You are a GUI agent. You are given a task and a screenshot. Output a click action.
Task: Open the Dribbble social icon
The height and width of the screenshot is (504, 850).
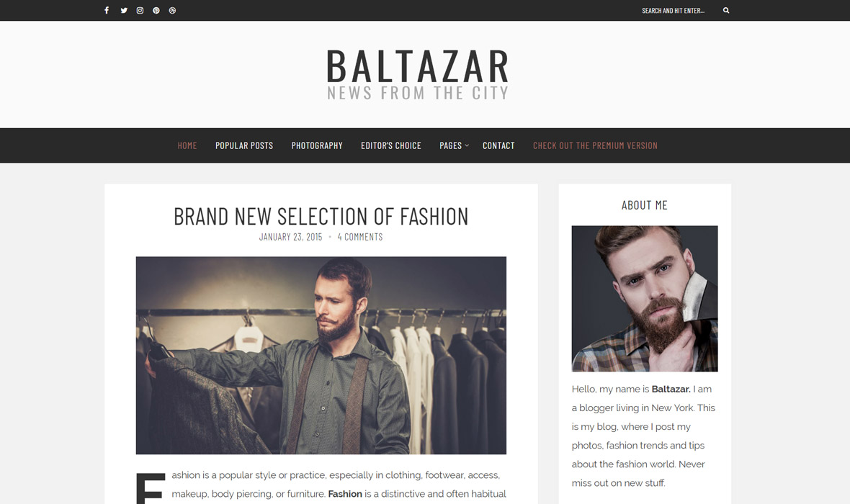tap(172, 10)
